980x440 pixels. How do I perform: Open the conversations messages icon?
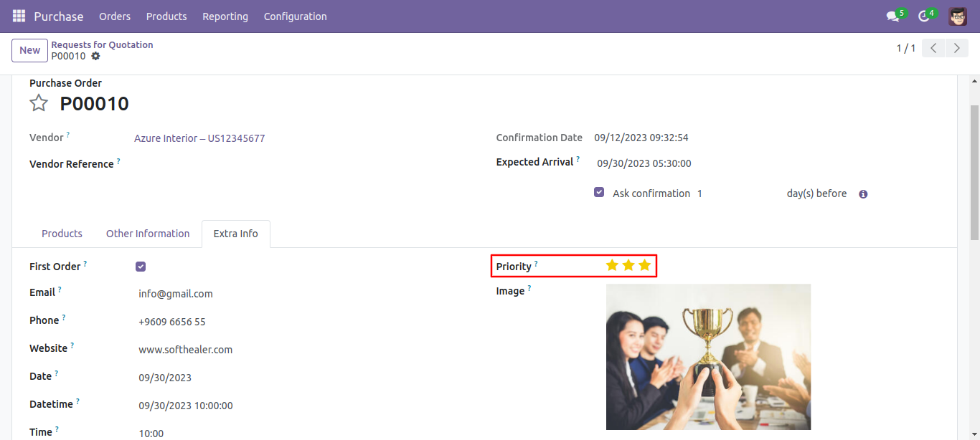coord(892,16)
